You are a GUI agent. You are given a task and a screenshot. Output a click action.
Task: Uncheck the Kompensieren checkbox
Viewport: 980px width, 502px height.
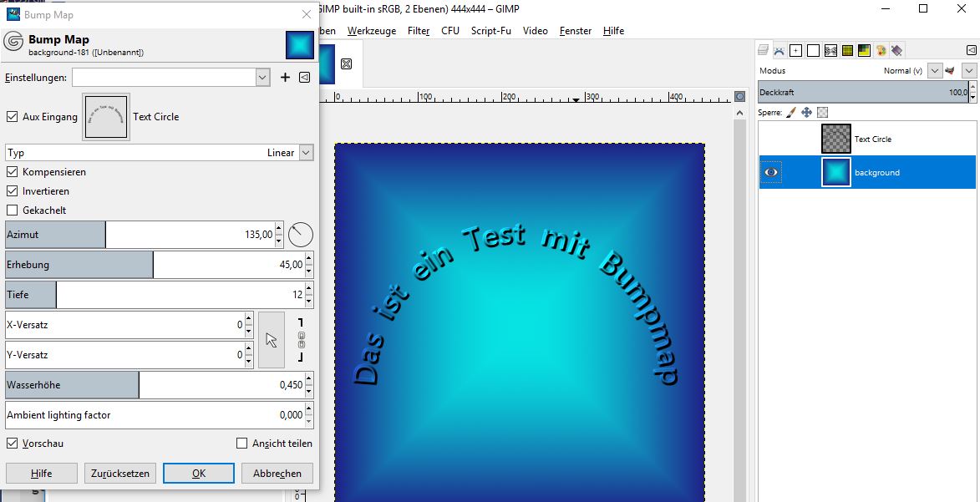click(12, 171)
